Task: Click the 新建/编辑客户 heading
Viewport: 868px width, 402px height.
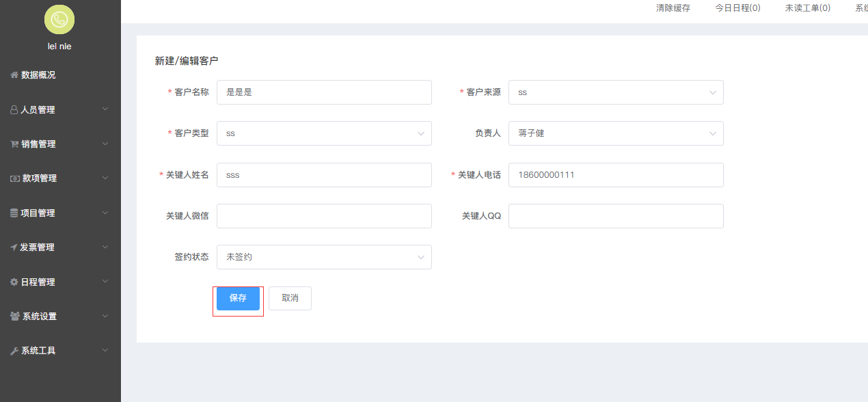Action: pos(187,61)
